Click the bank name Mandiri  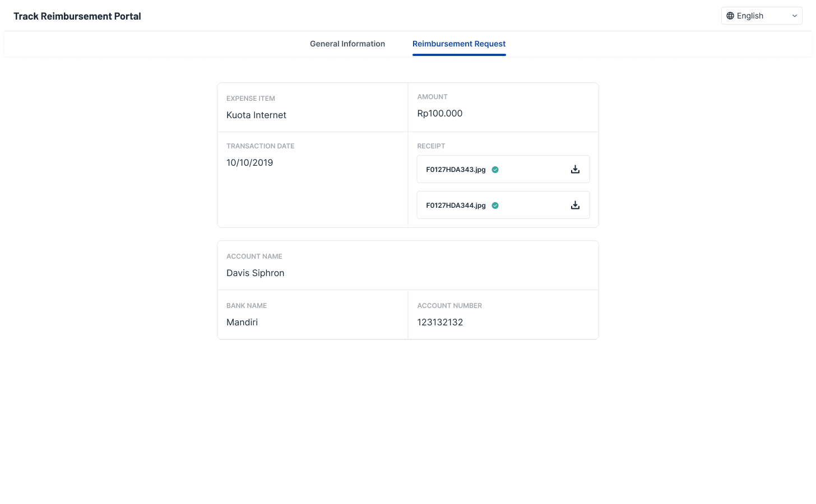(x=242, y=322)
